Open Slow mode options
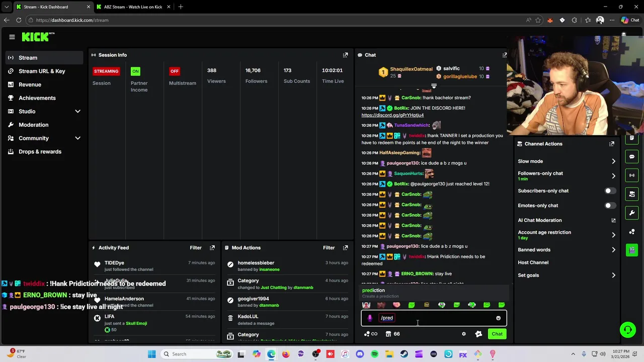 pos(567,161)
